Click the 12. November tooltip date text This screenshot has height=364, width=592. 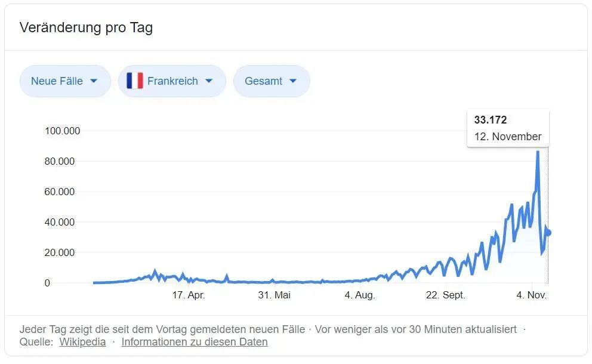tap(508, 136)
